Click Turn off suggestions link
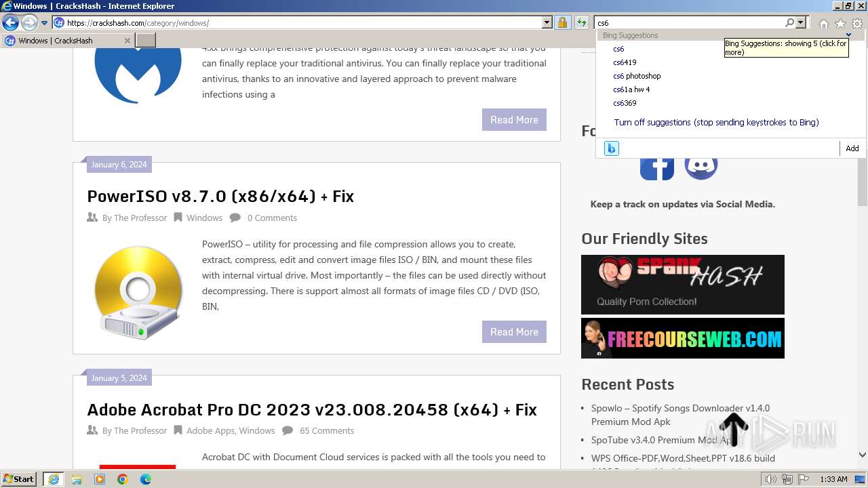This screenshot has height=488, width=868. pos(716,123)
